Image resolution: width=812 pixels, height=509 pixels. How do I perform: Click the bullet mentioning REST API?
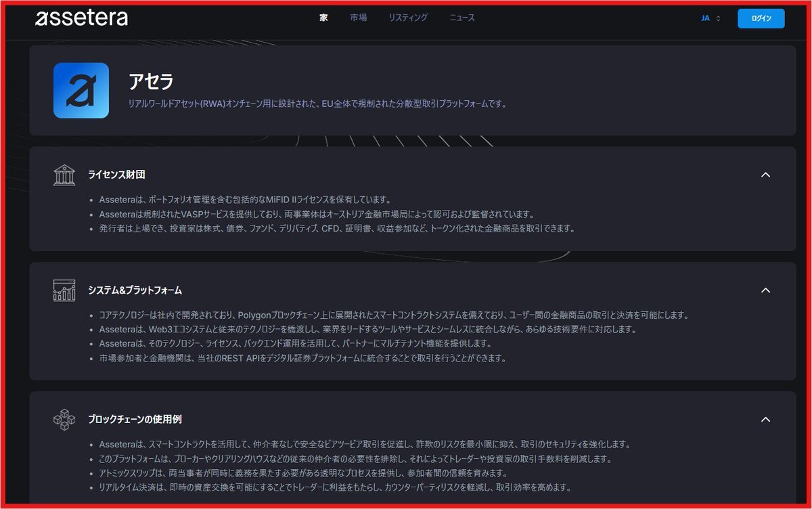302,358
